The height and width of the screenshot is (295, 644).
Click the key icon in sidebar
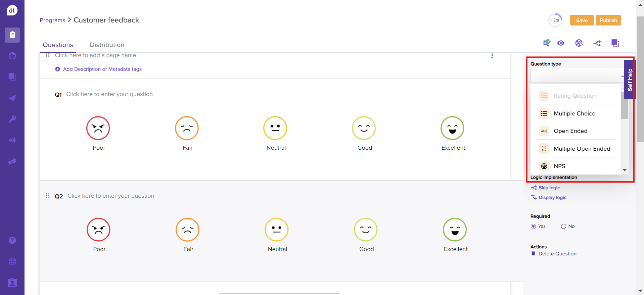tap(12, 119)
